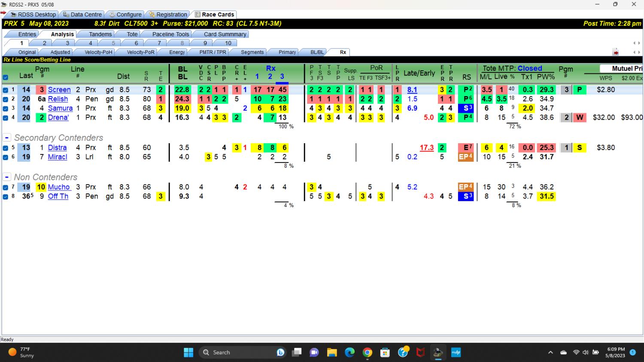
Task: Open the Samura horse link
Action: pos(60,108)
